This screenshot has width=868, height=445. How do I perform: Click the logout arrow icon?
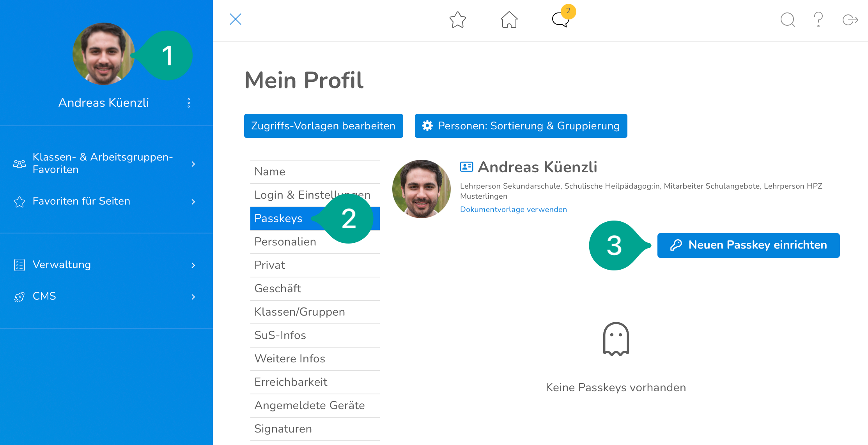tap(850, 19)
